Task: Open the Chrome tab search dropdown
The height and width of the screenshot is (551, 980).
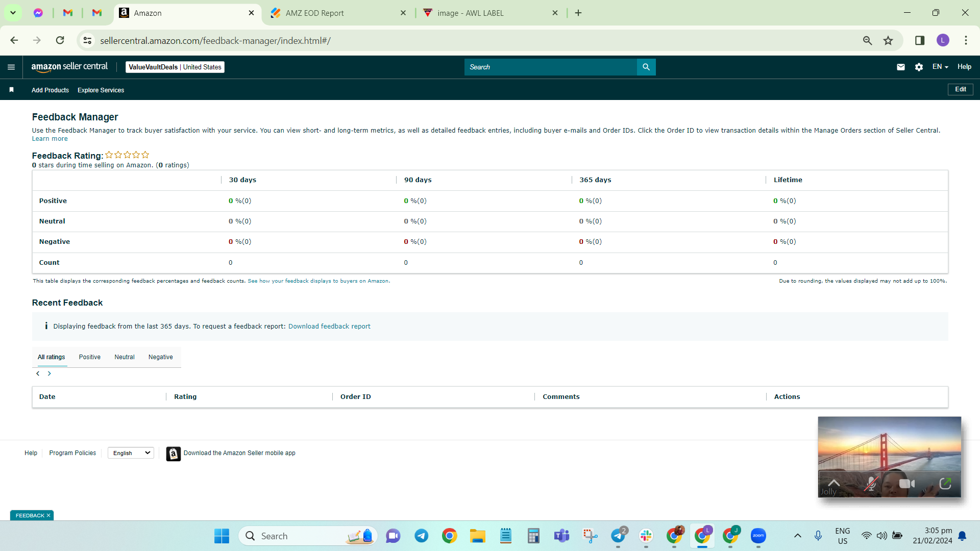Action: [13, 13]
